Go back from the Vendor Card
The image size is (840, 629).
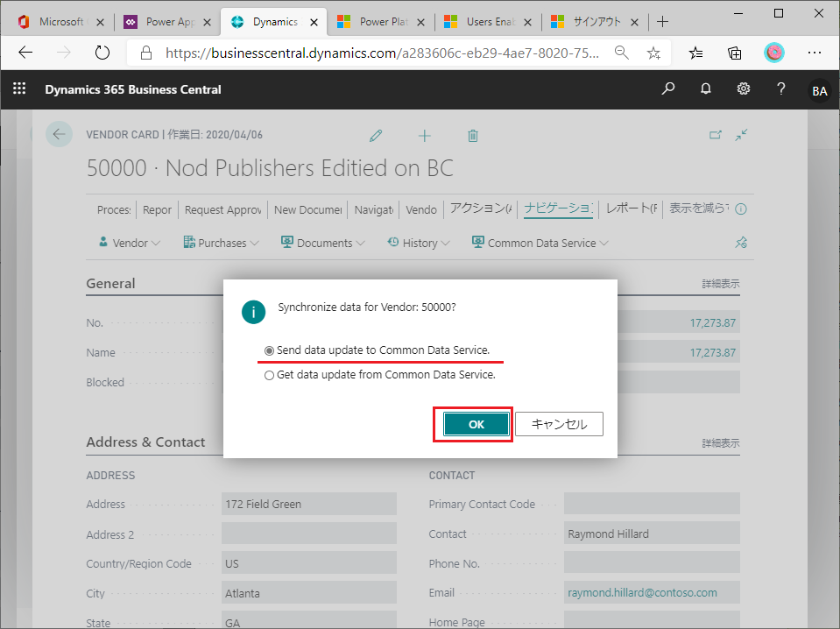coord(59,134)
